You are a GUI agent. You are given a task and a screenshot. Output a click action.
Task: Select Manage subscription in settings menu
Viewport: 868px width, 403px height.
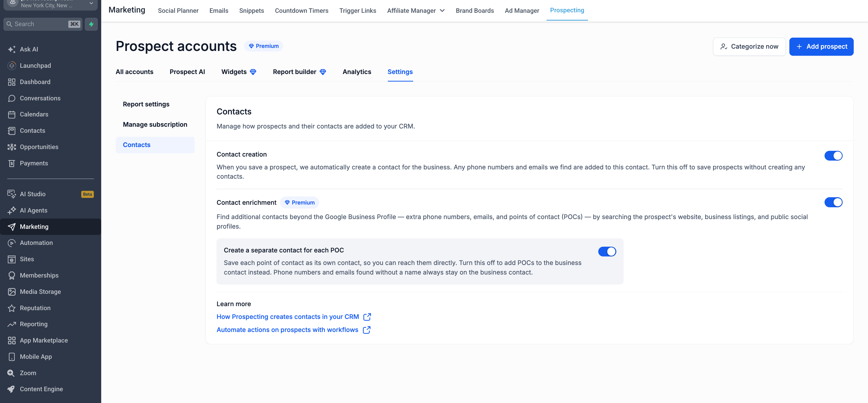click(x=155, y=124)
